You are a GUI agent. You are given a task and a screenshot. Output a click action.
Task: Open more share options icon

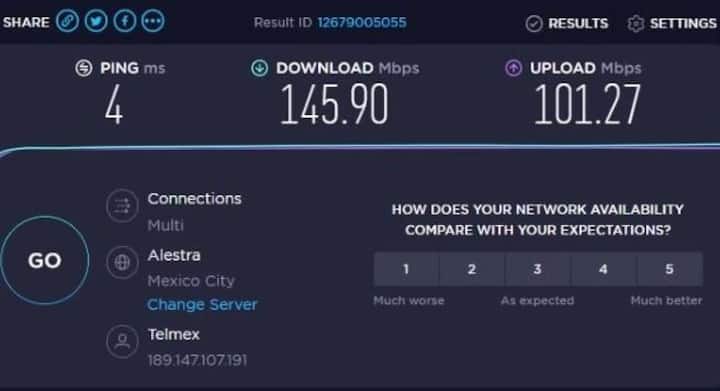point(153,21)
